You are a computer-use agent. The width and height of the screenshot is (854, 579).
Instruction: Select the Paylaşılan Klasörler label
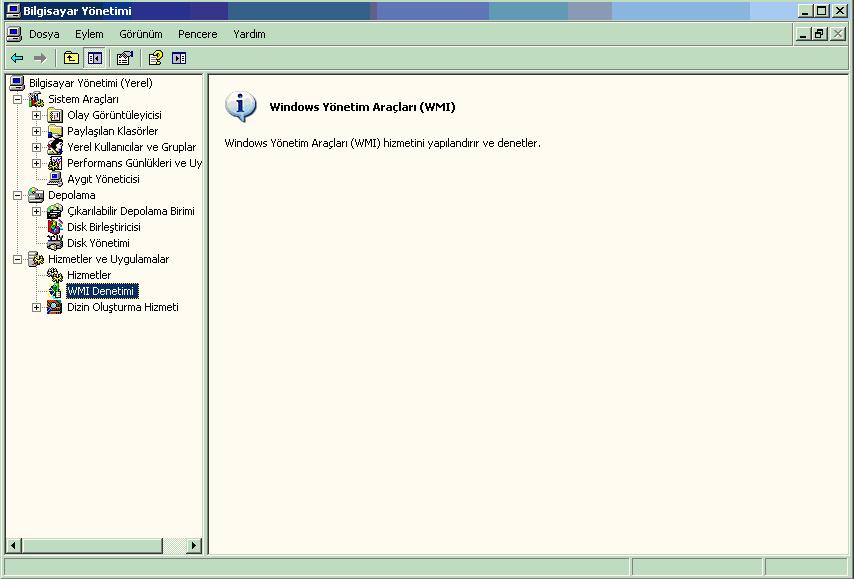click(113, 131)
